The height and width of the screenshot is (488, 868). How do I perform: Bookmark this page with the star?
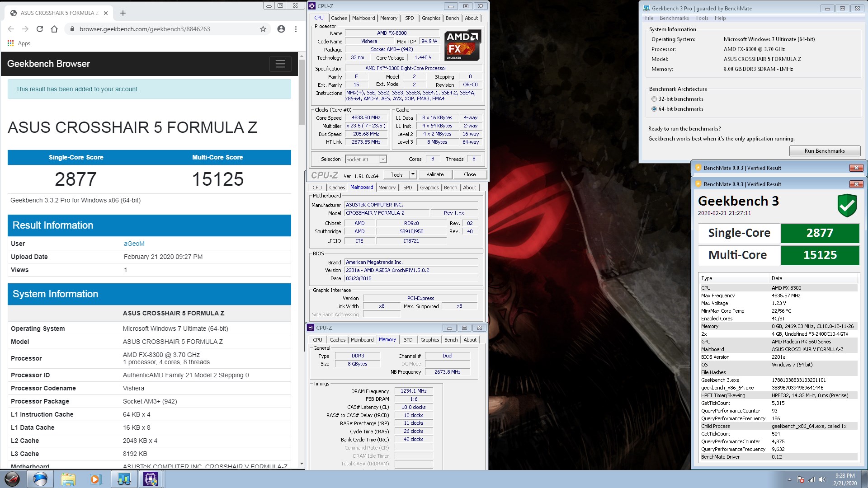tap(263, 29)
